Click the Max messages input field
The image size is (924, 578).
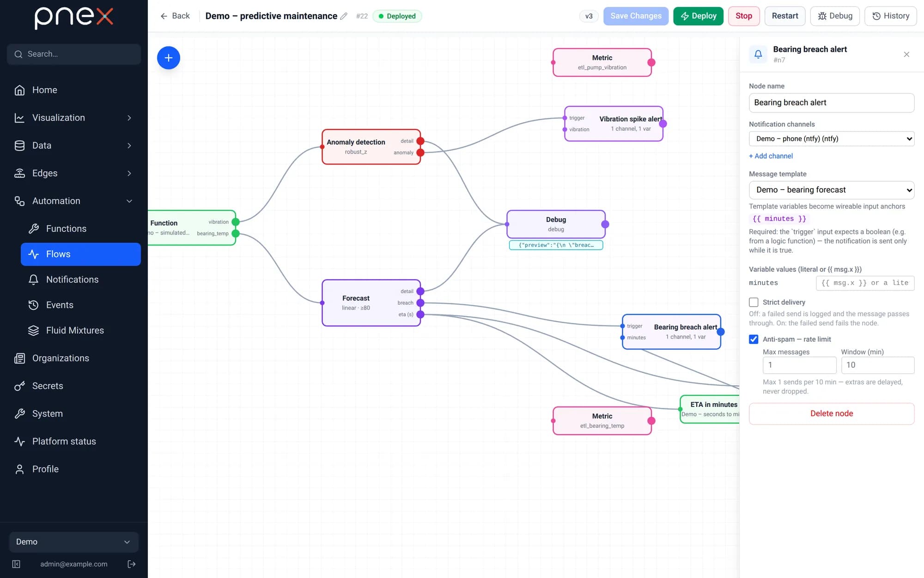[x=799, y=365]
